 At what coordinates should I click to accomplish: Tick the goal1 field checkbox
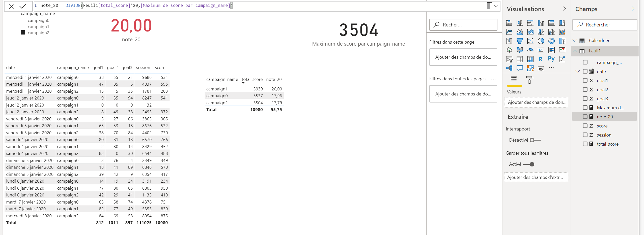coord(585,80)
